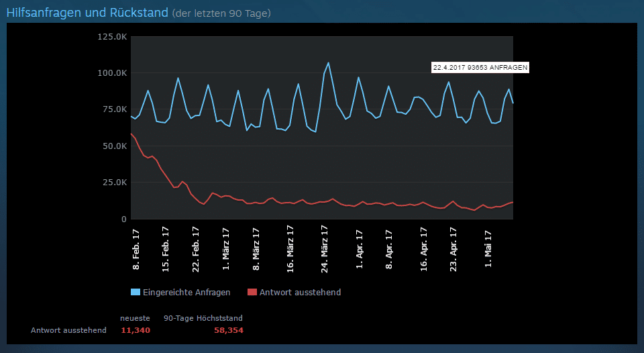Click the tooltip showing 22.4.2017 93653 Anfragen
644x353 pixels.
click(480, 67)
